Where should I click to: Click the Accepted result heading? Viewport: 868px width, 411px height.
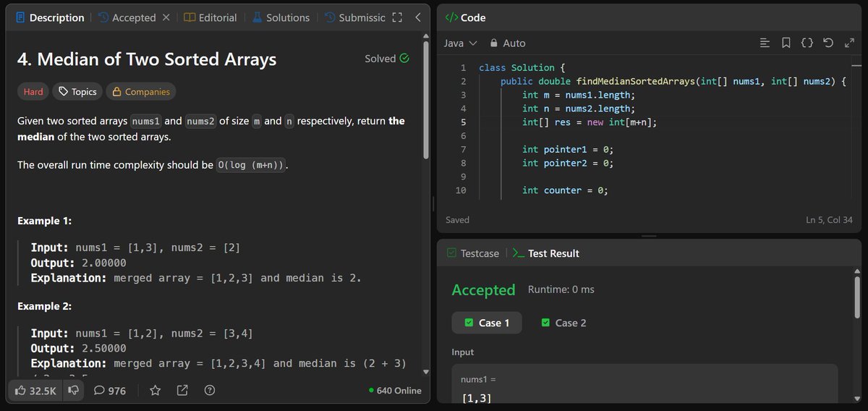(483, 290)
